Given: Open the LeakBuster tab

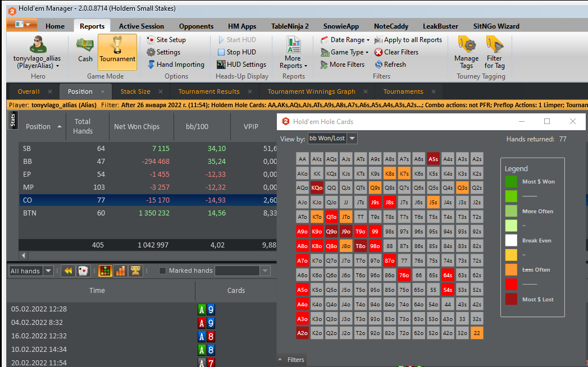Looking at the screenshot, I should click(440, 26).
